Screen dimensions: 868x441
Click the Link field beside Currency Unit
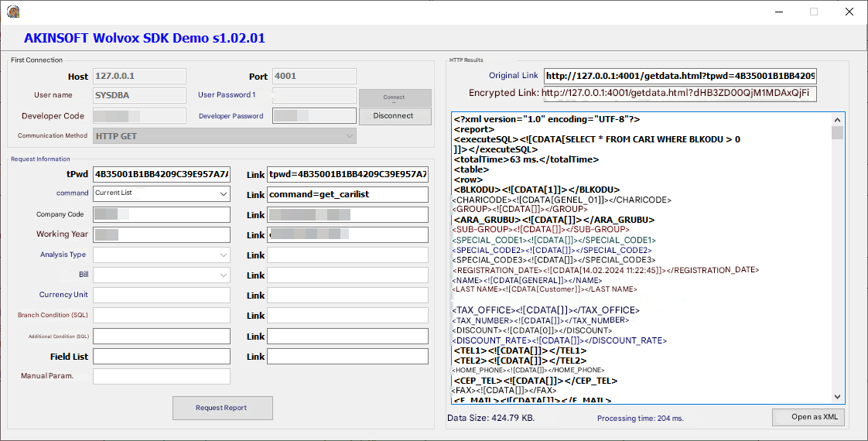pyautogui.click(x=347, y=295)
